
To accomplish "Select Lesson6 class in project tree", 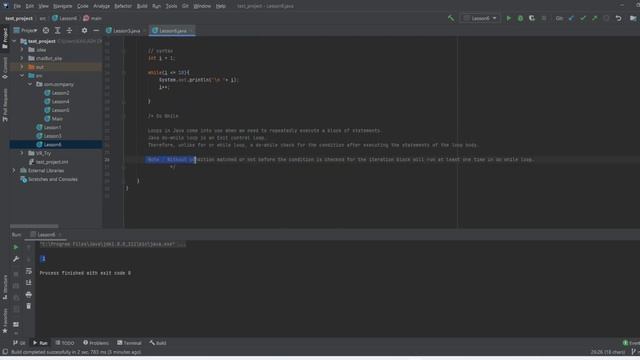I will click(49, 144).
